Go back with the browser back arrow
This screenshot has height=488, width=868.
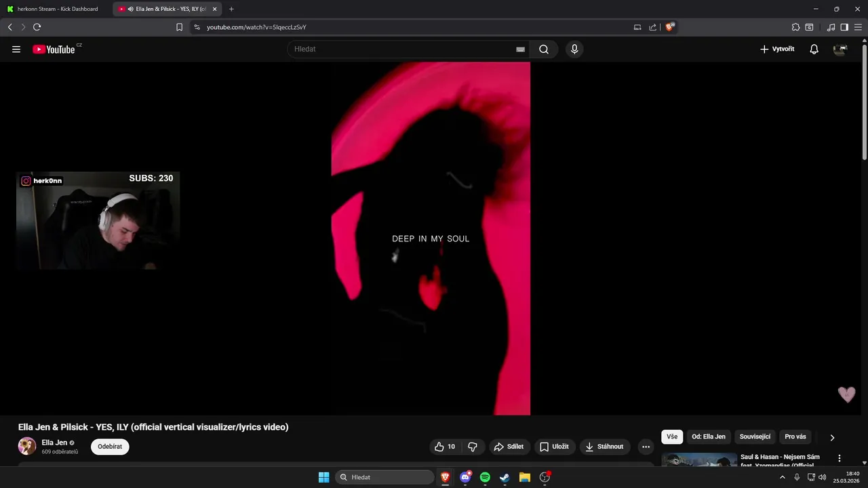pos(9,27)
